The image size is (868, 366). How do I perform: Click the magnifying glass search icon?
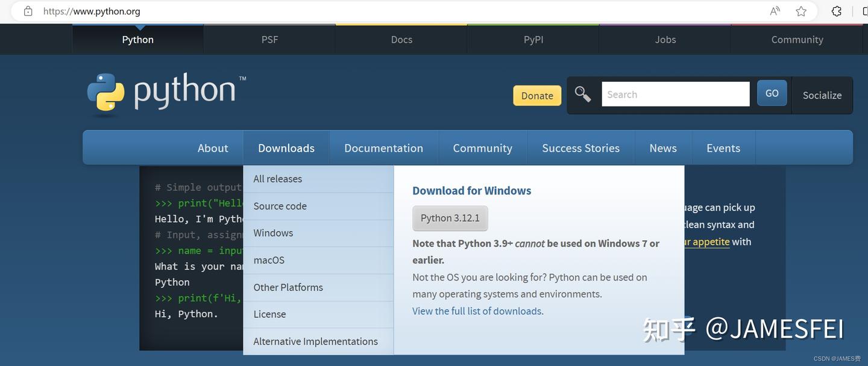[x=582, y=94]
